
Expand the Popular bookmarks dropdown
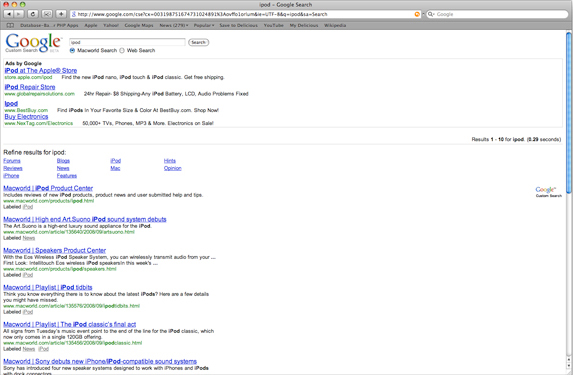204,25
